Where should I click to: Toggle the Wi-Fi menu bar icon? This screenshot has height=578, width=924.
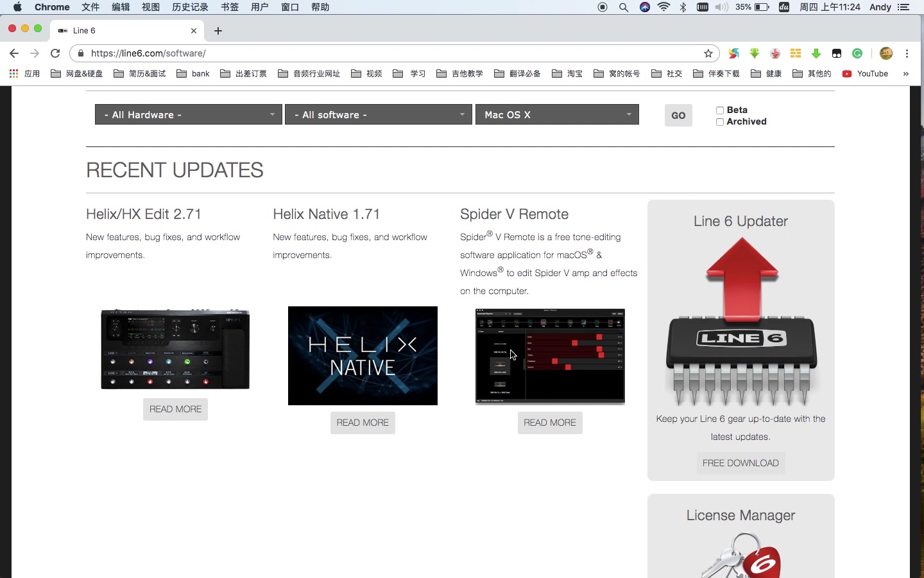[665, 8]
